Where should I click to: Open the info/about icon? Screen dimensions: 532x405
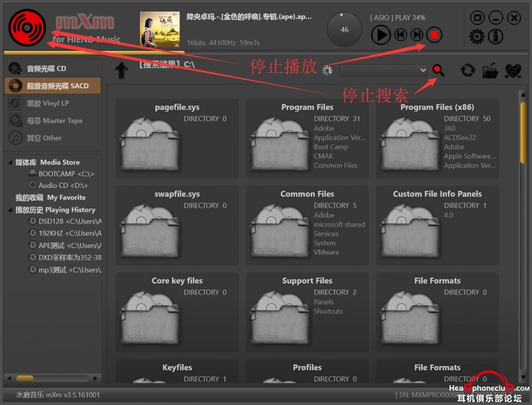tap(495, 36)
